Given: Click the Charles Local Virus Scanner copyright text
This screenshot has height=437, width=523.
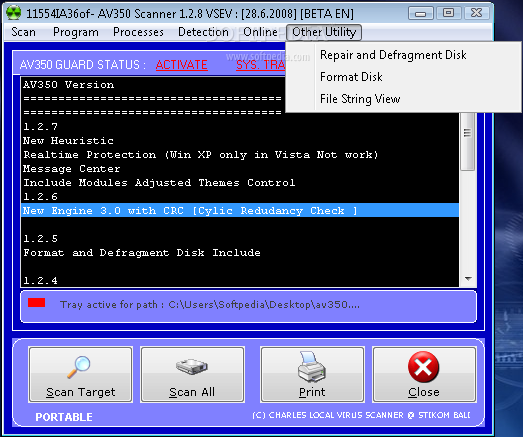Looking at the screenshot, I should coord(361,415).
